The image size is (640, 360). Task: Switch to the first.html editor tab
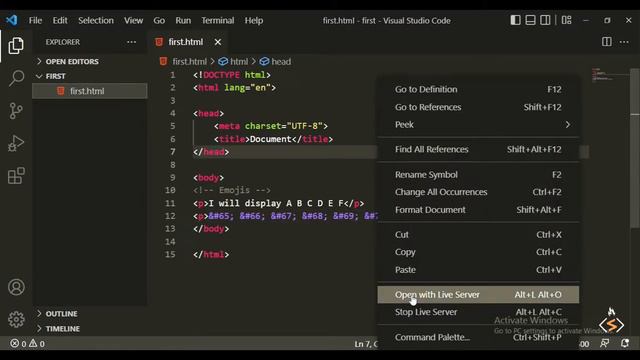point(186,42)
